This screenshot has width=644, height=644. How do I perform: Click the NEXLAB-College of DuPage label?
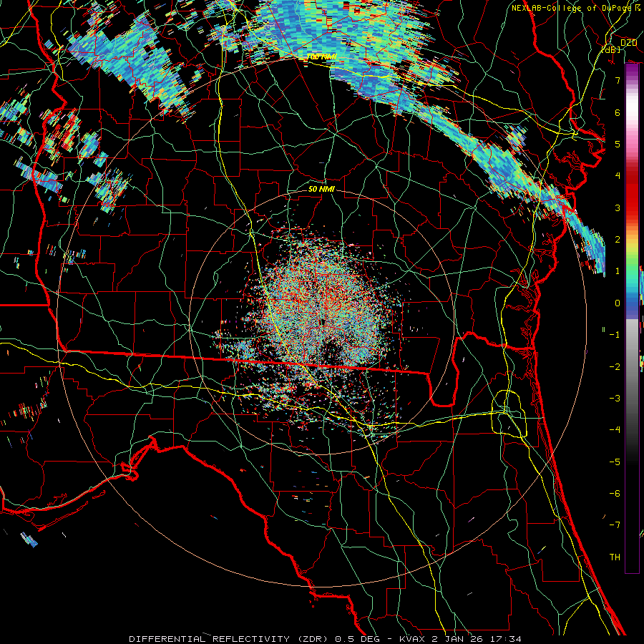tap(571, 8)
